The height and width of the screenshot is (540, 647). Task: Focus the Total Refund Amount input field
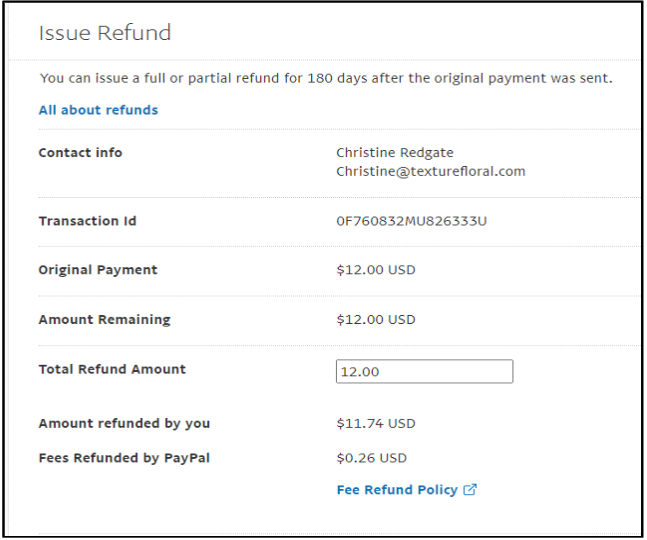point(424,372)
